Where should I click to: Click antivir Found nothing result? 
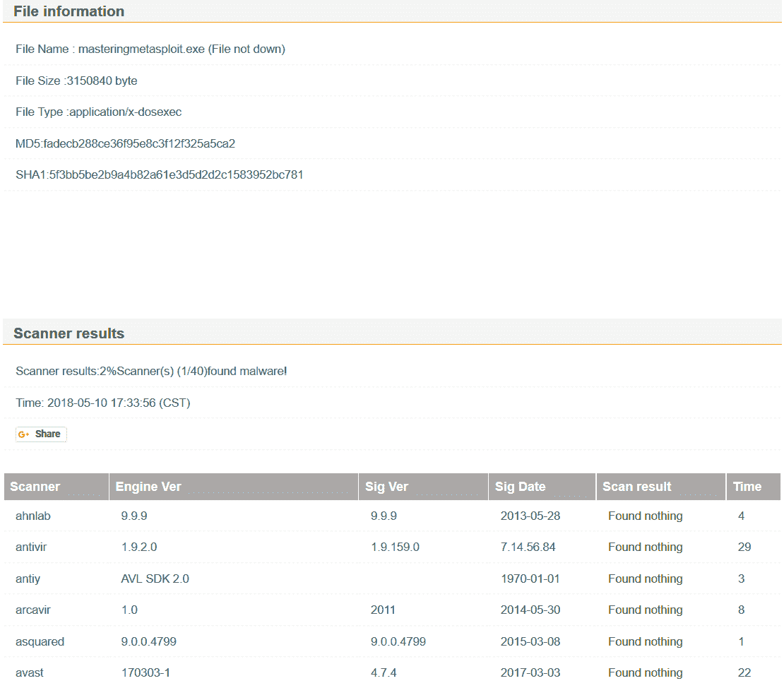click(646, 547)
